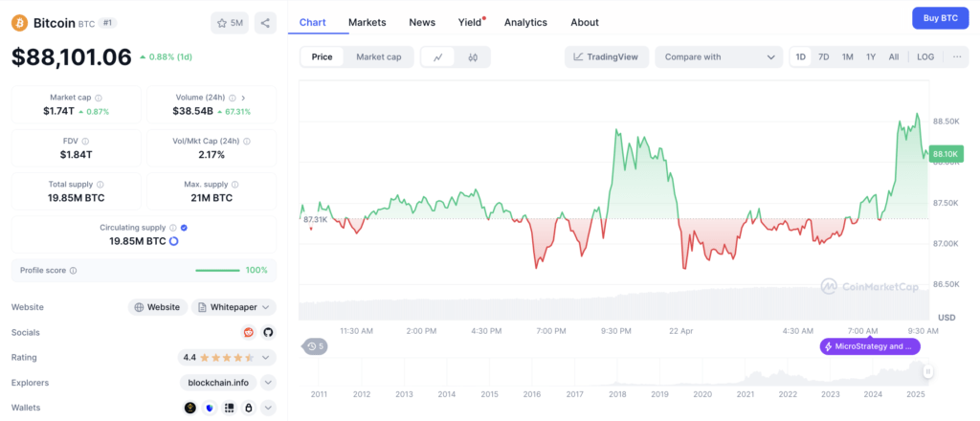Image resolution: width=980 pixels, height=421 pixels.
Task: Open blockchain.info explorer link
Action: [219, 383]
